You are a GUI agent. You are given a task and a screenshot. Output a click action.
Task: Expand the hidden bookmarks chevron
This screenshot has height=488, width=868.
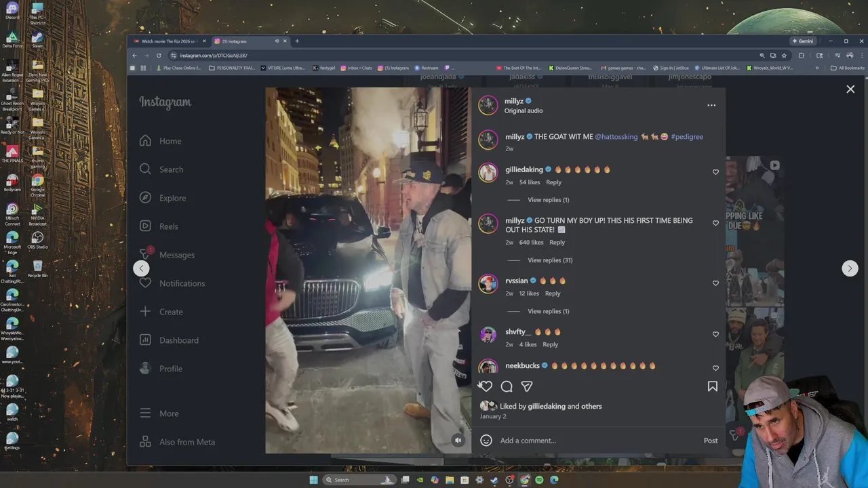coord(817,68)
